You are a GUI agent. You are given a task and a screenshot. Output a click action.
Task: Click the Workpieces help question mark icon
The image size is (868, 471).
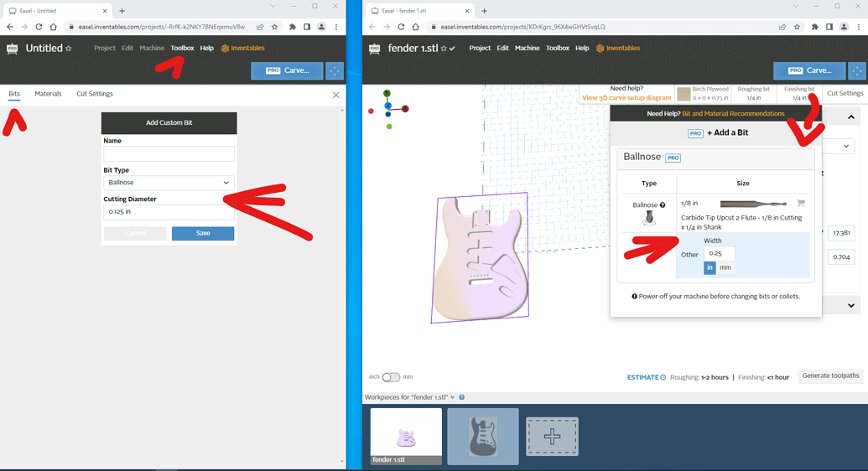tap(462, 397)
